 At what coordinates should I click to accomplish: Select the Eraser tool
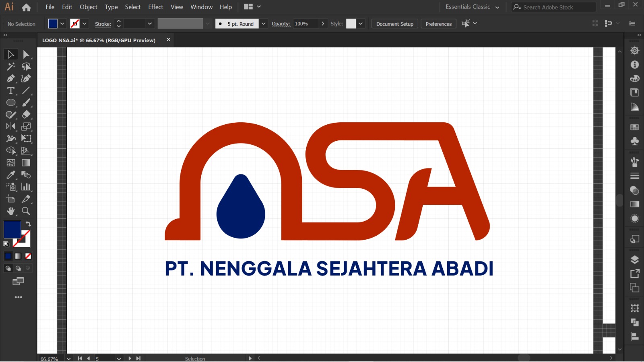[26, 115]
